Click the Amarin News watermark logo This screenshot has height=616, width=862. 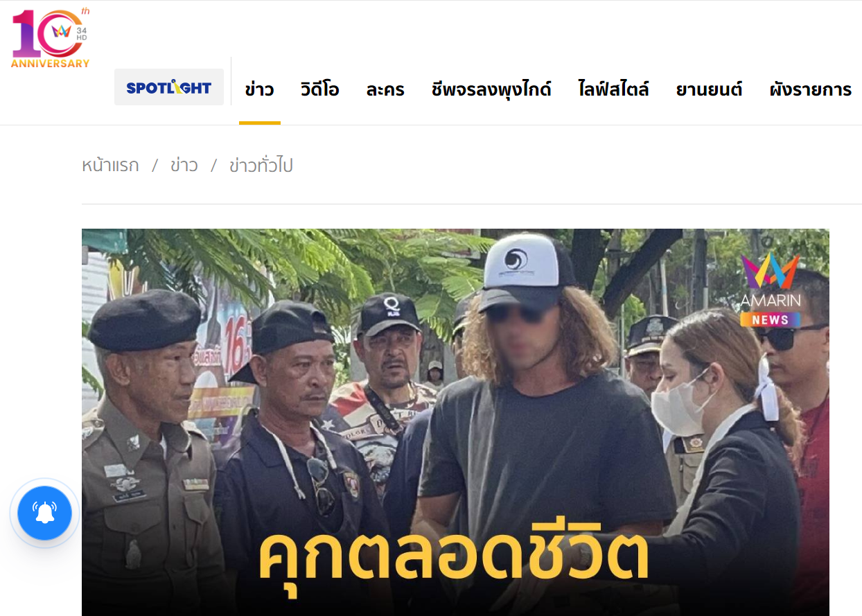coord(770,290)
